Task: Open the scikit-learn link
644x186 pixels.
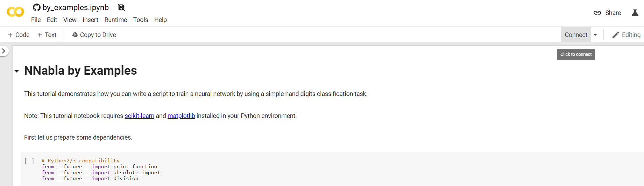Action: 140,116
